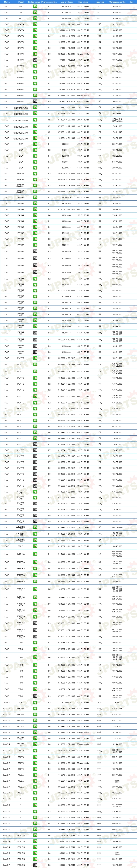Click the petrol icon in the LANCIA Y 1.1 row
The height and width of the screenshot is (868, 137).
coord(35,798)
